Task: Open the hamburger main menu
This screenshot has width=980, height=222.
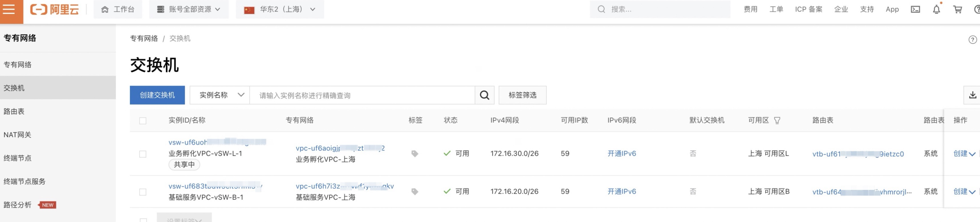Action: pos(9,9)
